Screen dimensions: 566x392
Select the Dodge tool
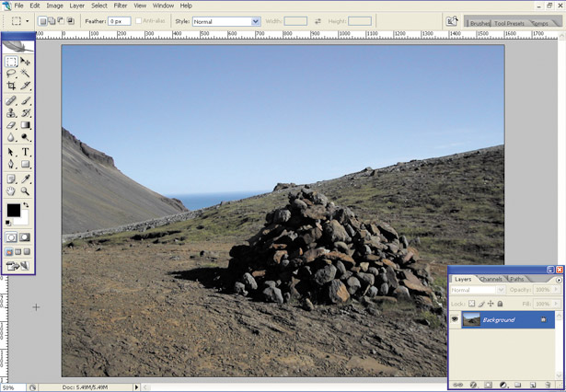point(25,137)
